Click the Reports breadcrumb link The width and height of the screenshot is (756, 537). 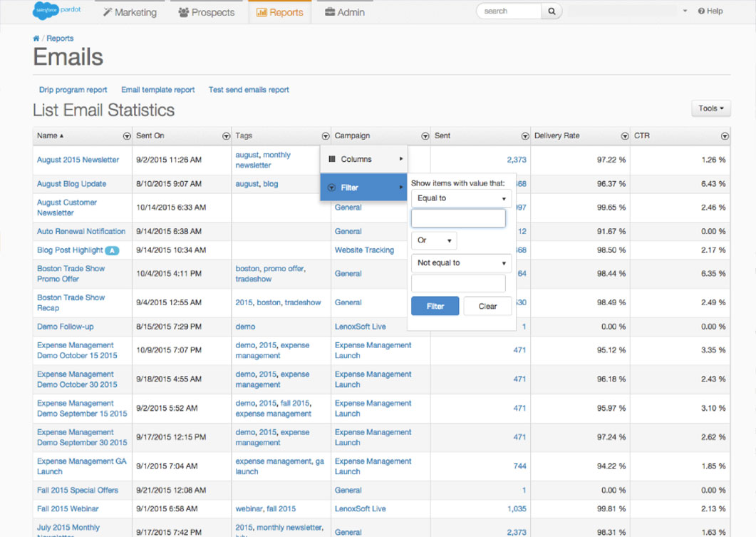[x=61, y=39]
